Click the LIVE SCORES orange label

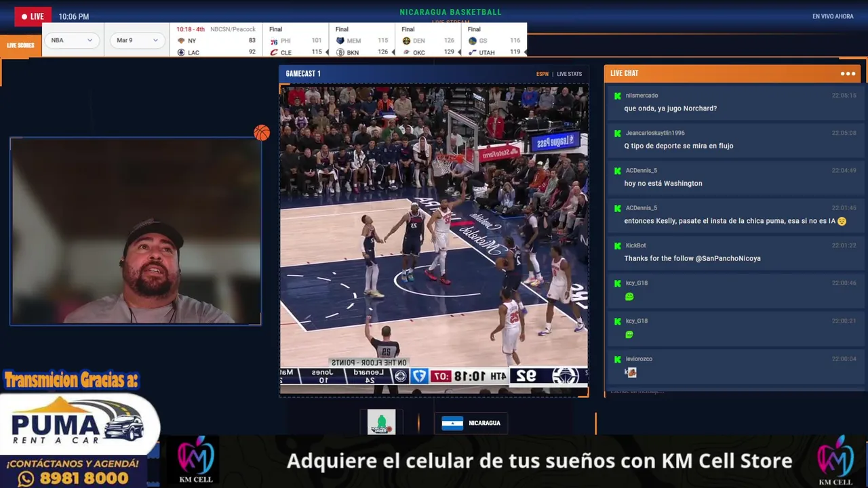click(20, 45)
